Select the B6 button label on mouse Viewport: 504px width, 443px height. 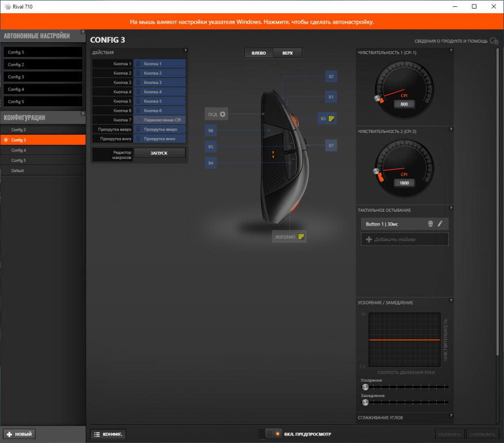coord(210,131)
